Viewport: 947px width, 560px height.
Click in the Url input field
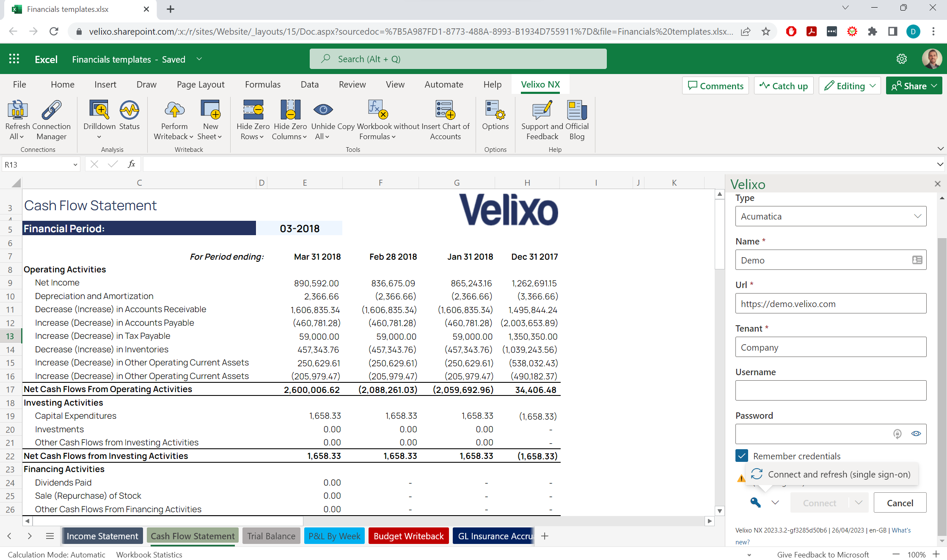831,303
